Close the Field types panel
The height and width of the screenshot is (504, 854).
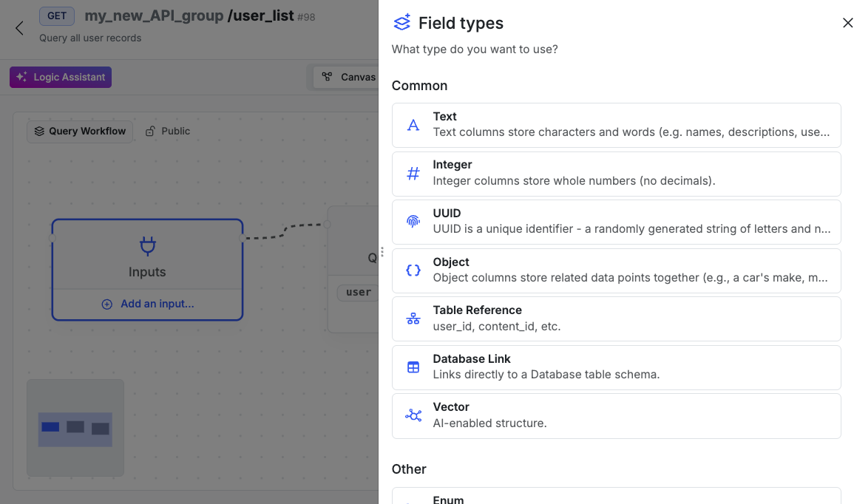(x=847, y=23)
